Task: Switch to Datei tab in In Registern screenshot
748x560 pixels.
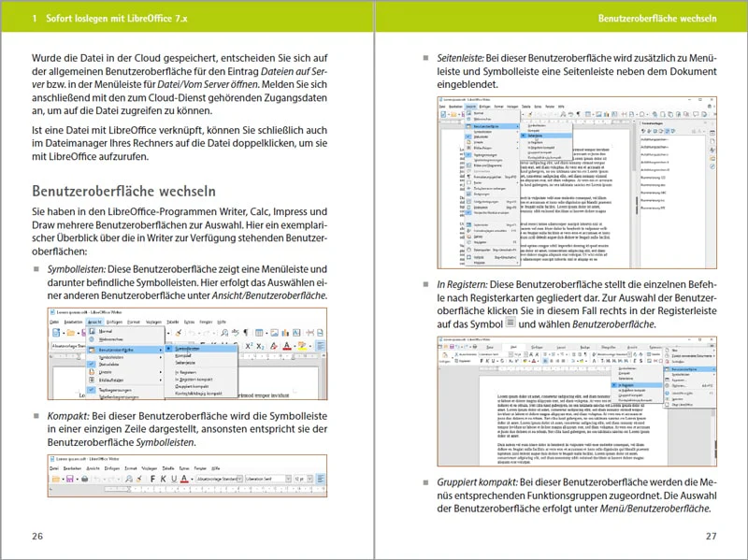Action: tap(490, 347)
